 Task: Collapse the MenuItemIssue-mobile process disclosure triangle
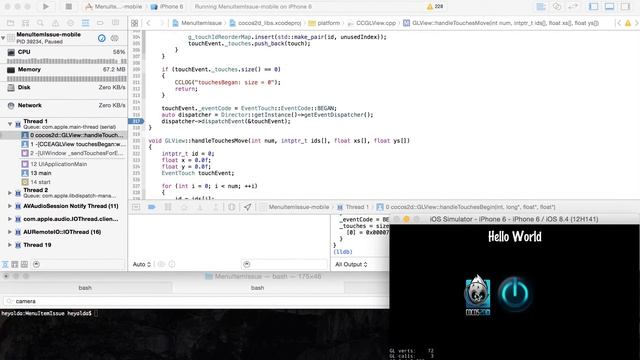click(x=3, y=38)
